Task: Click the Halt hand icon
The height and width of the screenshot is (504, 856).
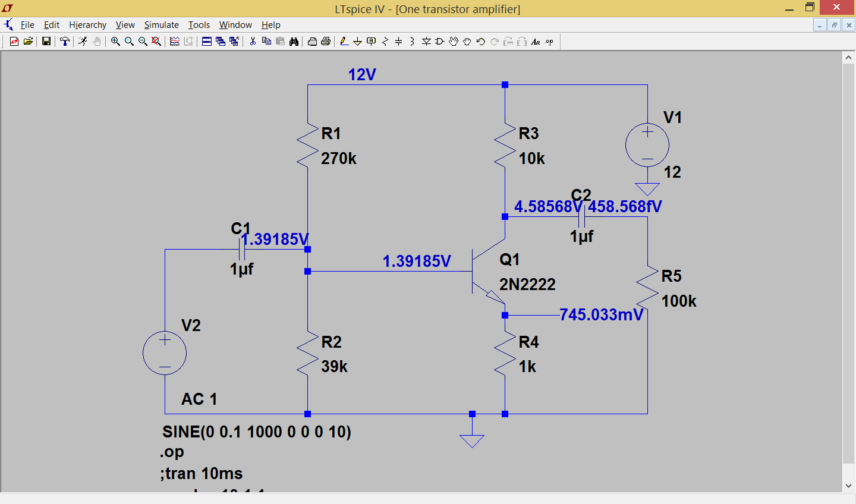Action: click(x=96, y=42)
